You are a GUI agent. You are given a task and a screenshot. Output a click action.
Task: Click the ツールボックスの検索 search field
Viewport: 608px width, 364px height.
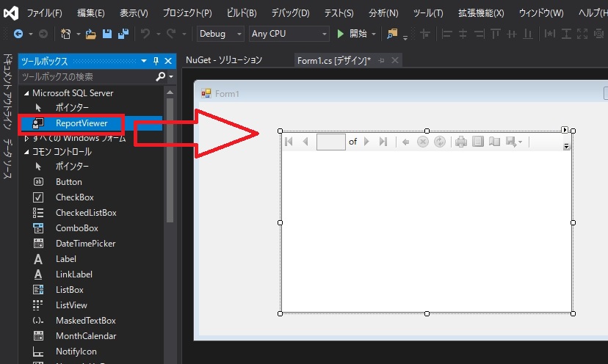coord(87,77)
